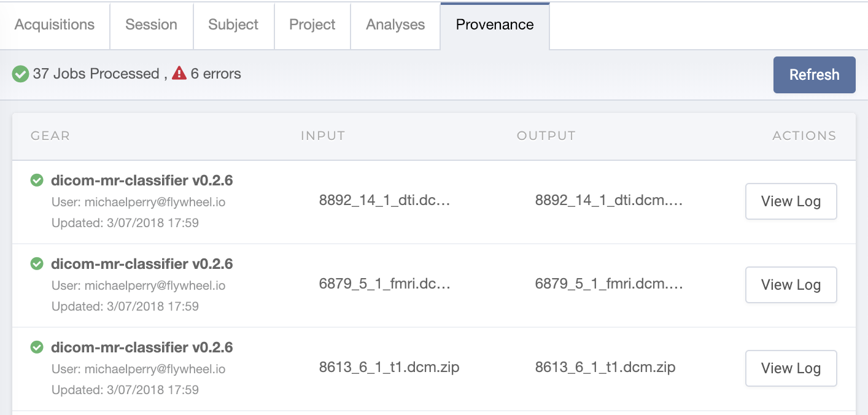Viewport: 868px width, 415px height.
Task: Click red warning triangle beside 6 errors
Action: tap(179, 74)
